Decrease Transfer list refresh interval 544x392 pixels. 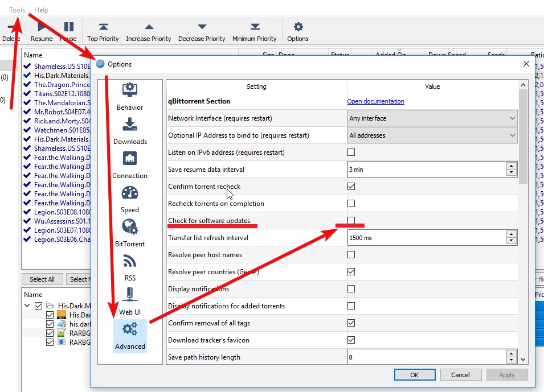click(511, 241)
